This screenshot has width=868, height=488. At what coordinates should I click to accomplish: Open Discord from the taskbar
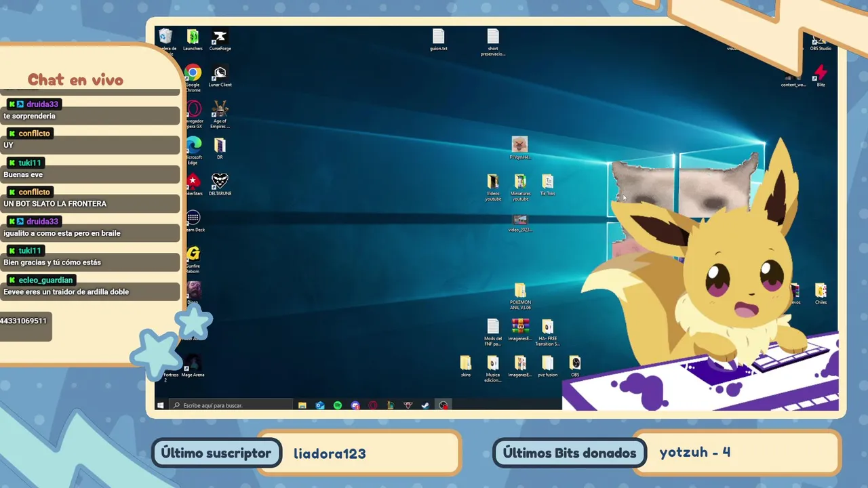coord(355,405)
